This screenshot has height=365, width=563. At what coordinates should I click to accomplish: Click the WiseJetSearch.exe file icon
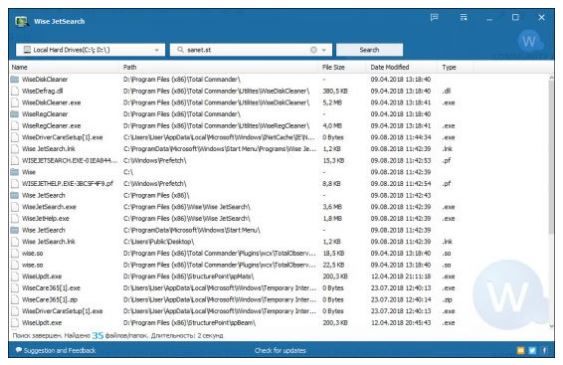coord(15,207)
